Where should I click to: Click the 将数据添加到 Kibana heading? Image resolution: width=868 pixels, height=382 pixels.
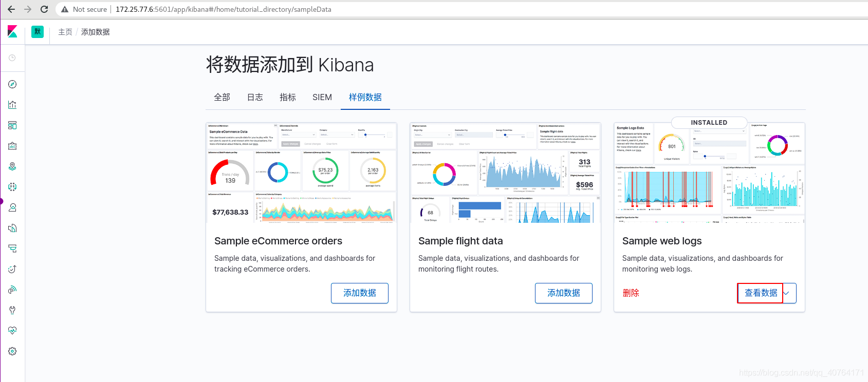290,65
